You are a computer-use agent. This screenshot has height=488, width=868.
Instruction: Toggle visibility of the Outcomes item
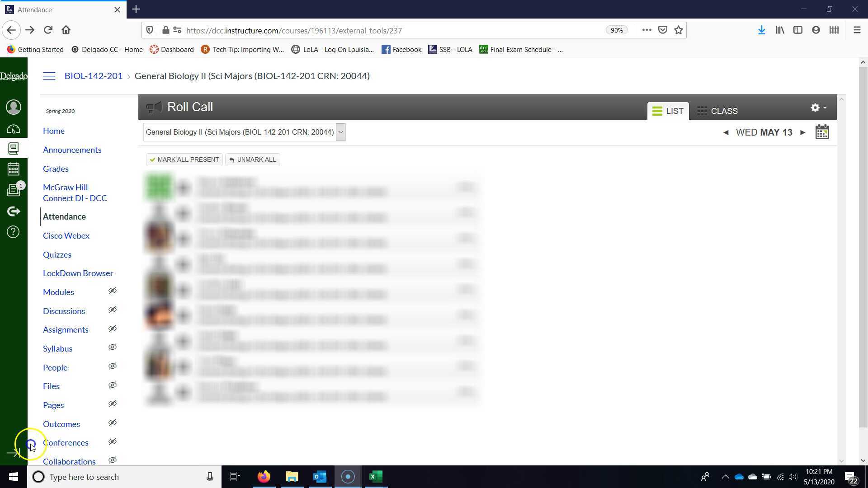point(112,422)
